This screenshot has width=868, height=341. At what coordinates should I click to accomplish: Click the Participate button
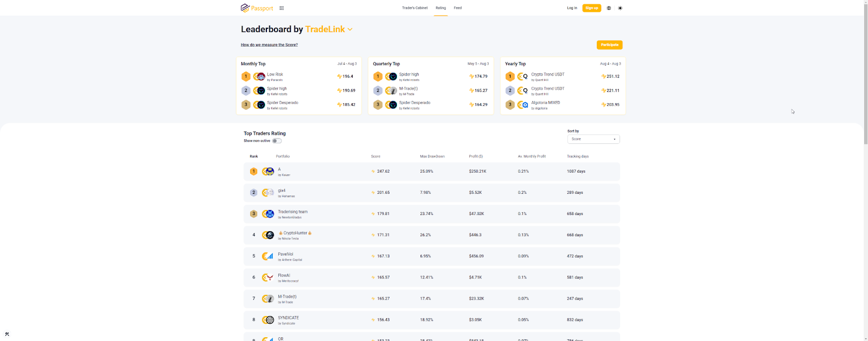coord(610,45)
